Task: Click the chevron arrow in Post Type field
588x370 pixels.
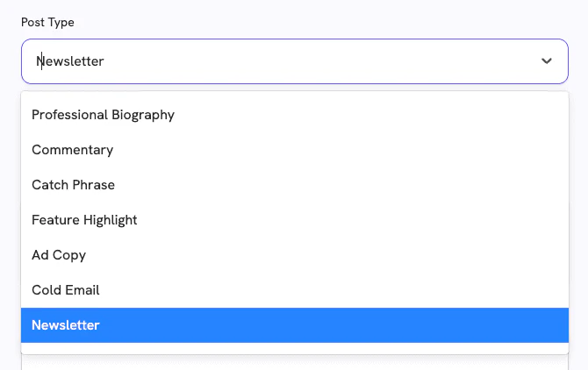Action: 547,61
